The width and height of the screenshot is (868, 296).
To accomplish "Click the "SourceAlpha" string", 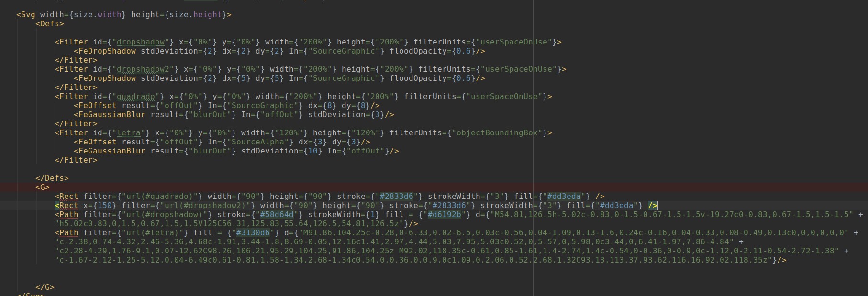I will [x=257, y=142].
